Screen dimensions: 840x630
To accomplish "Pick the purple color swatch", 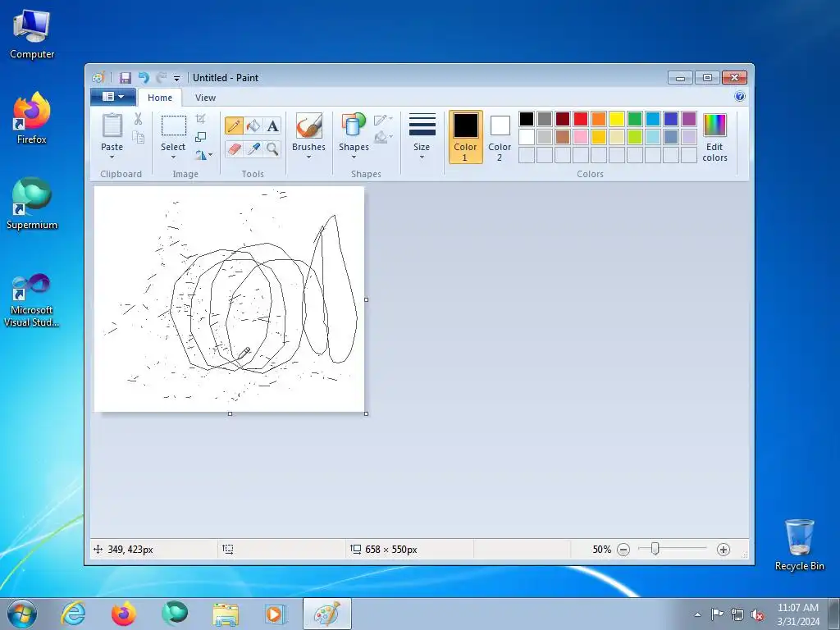I will pos(689,119).
